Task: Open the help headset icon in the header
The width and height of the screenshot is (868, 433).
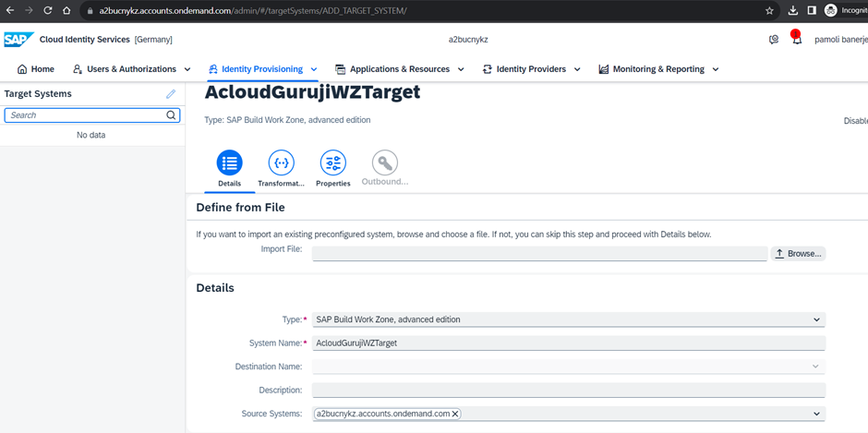Action: (x=774, y=40)
